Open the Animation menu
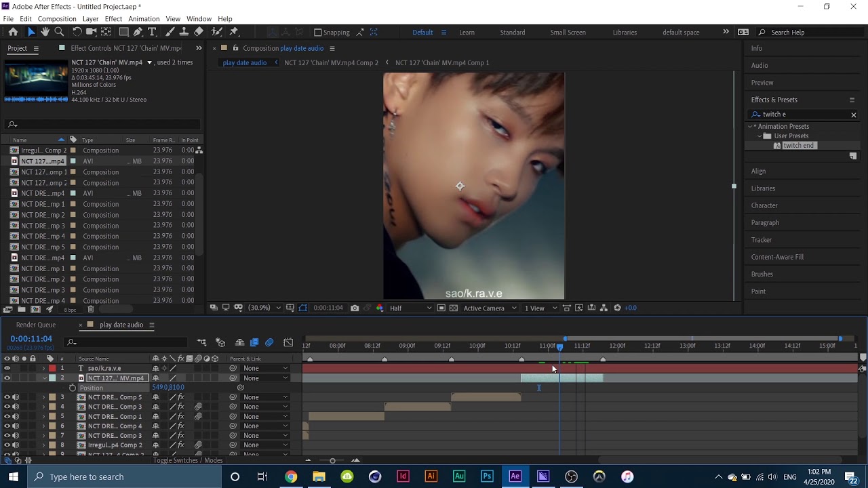The width and height of the screenshot is (868, 488). tap(144, 18)
